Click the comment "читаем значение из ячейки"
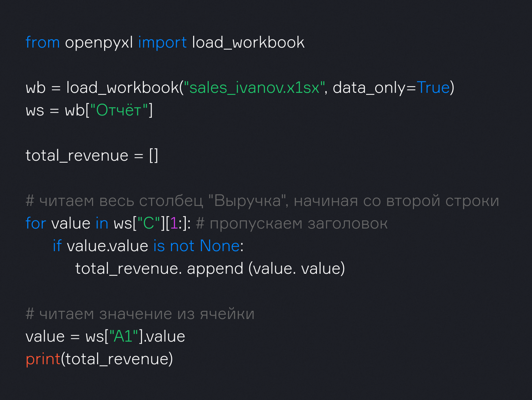The image size is (532, 400). (140, 314)
